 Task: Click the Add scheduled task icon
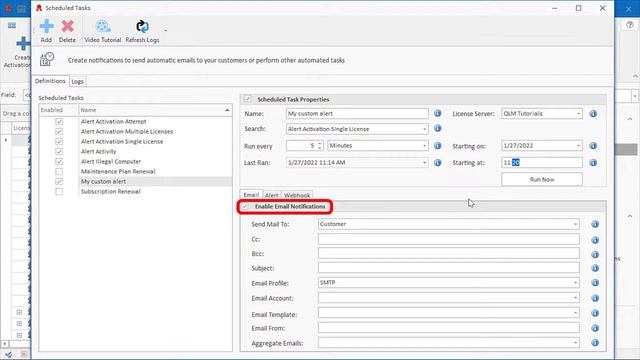46,27
